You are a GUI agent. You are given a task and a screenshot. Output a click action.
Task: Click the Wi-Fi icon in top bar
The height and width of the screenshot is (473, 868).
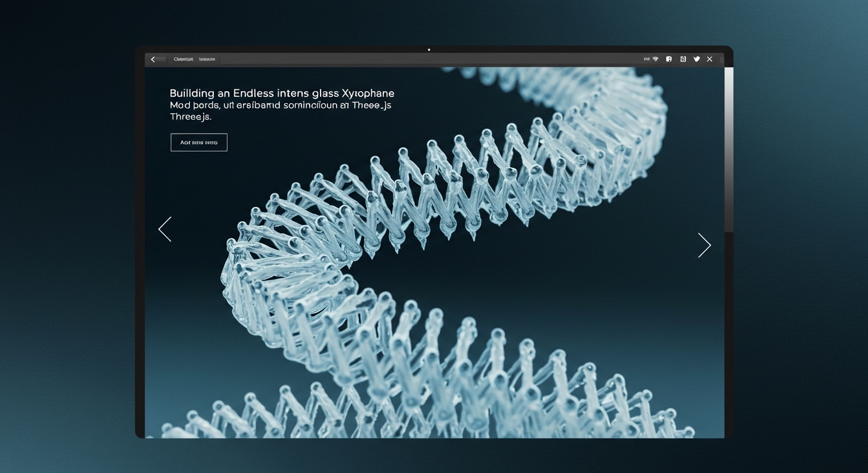coord(655,59)
